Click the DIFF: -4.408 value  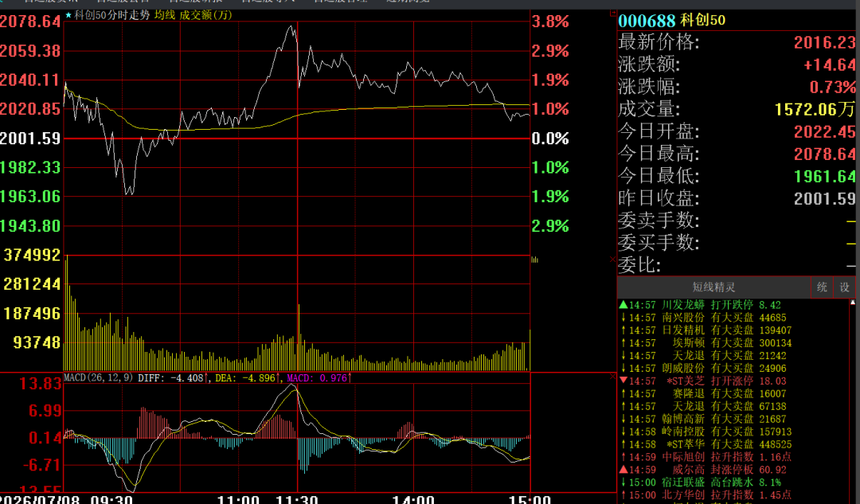pos(171,378)
